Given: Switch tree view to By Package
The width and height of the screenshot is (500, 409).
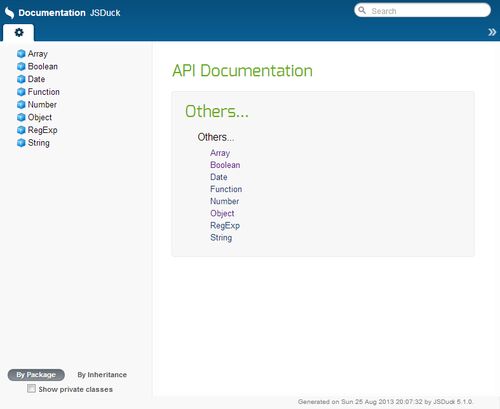Looking at the screenshot, I should pos(36,375).
